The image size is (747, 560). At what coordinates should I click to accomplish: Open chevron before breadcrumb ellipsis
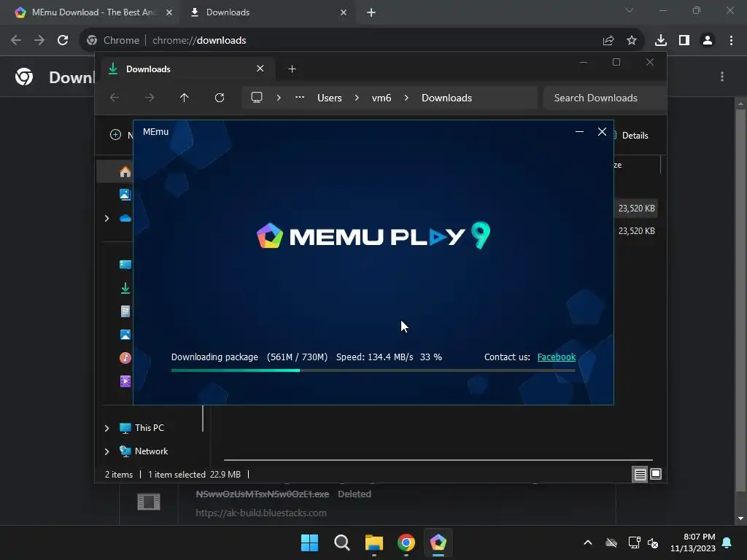pyautogui.click(x=279, y=98)
